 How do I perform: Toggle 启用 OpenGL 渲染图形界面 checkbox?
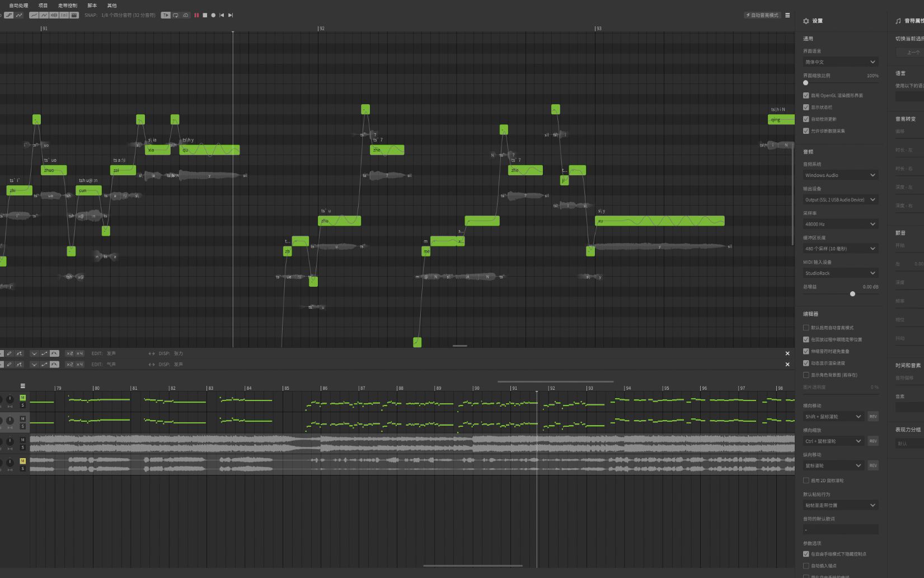pos(806,95)
